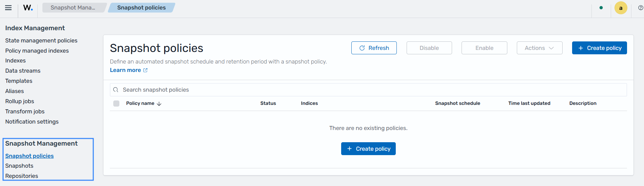Screen dimensions: 644x186
Task: Select the Snapshot policies breadcrumb
Action: coord(141,7)
